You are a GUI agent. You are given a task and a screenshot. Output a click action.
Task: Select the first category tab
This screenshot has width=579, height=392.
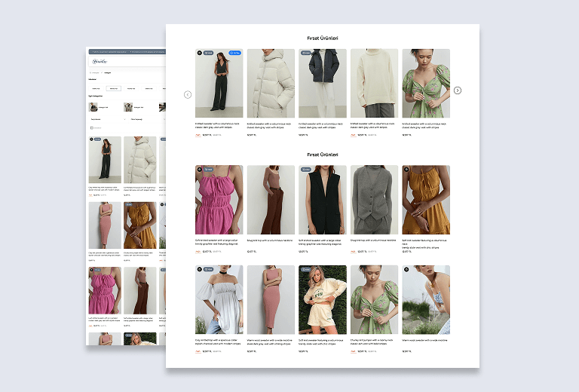coord(96,89)
